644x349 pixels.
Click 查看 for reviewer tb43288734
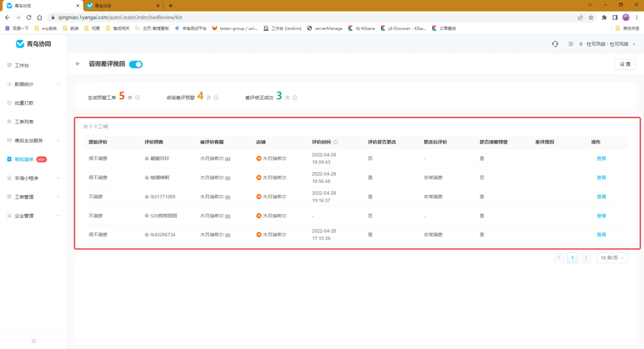coord(601,235)
